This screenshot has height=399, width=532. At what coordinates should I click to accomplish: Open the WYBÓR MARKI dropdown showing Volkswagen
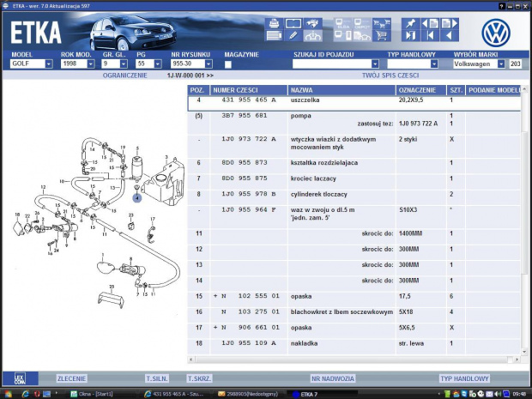[501, 63]
